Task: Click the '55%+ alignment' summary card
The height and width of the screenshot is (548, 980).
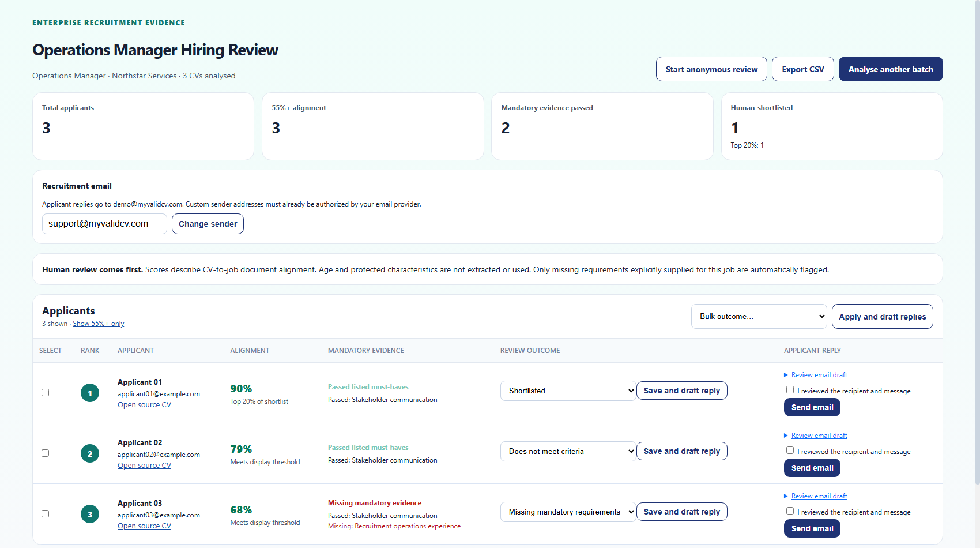Action: (373, 126)
